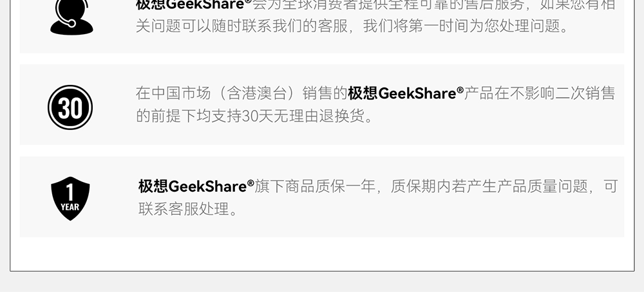Click the registered trademark symbol in the 30-day return row

tap(460, 90)
